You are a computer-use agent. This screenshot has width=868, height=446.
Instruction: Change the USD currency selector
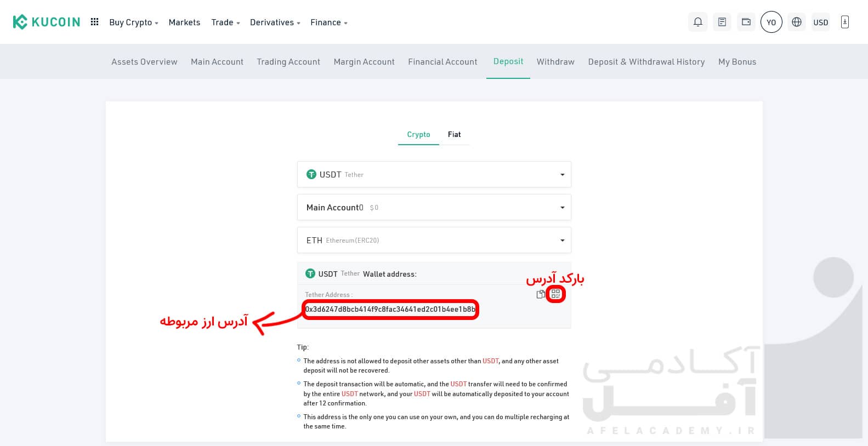tap(820, 22)
